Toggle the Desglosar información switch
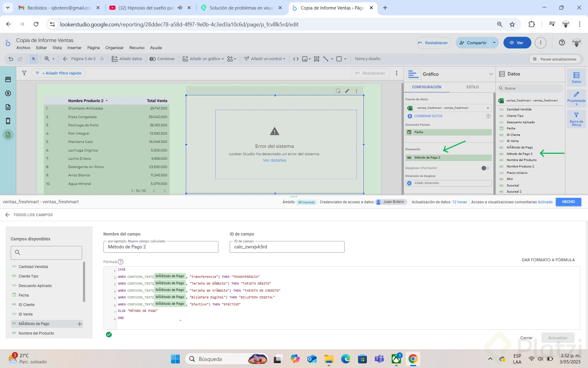This screenshot has width=588, height=368. pos(485,168)
